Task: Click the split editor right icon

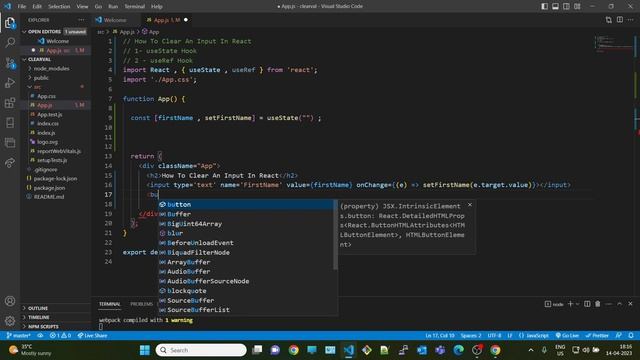Action: pos(620,20)
